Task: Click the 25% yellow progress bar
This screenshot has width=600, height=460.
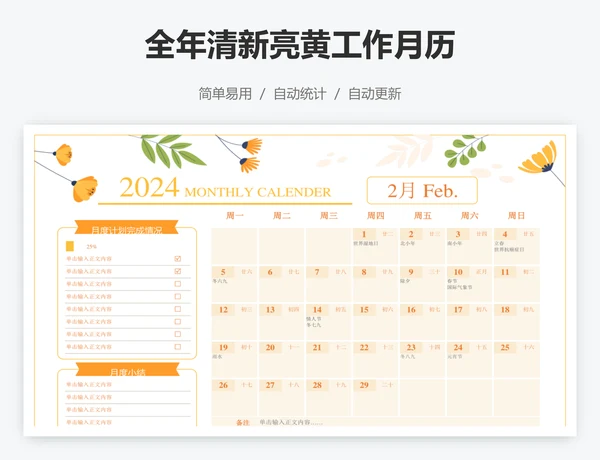Action: click(70, 246)
